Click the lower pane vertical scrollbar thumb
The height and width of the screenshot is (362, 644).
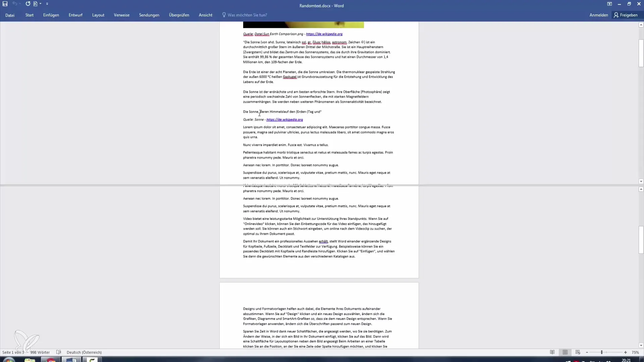point(641,240)
